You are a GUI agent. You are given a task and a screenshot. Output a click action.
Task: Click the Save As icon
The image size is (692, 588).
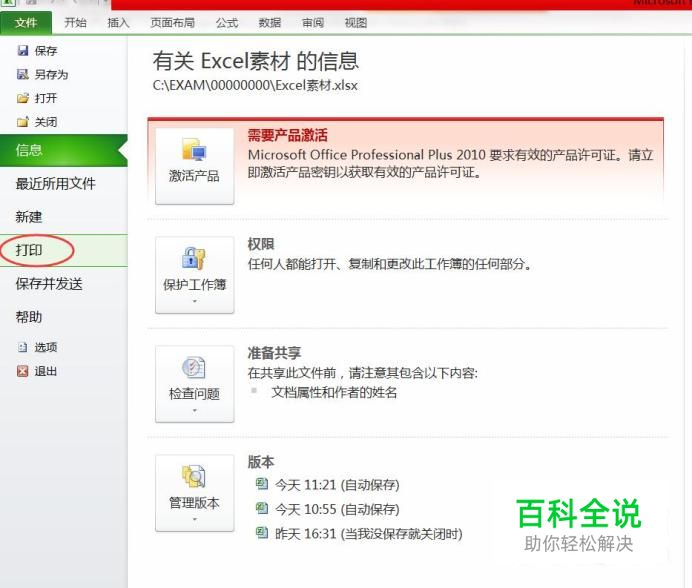pos(23,74)
